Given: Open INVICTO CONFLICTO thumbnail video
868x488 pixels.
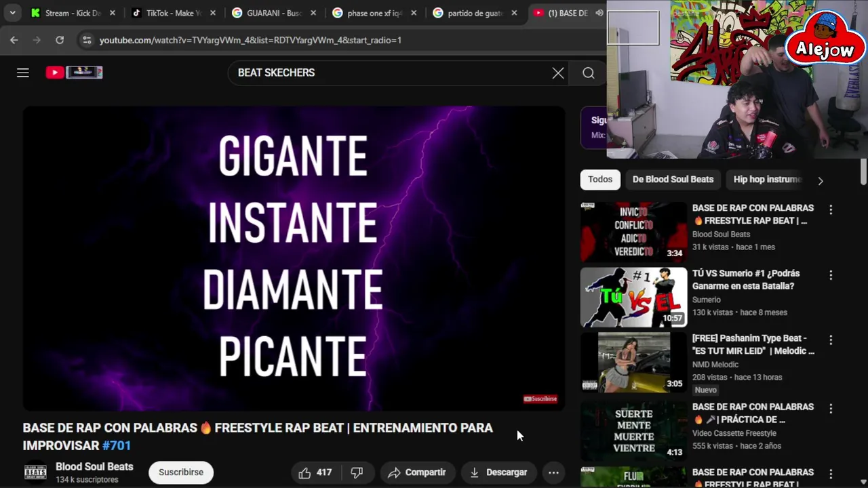Looking at the screenshot, I should pyautogui.click(x=633, y=232).
